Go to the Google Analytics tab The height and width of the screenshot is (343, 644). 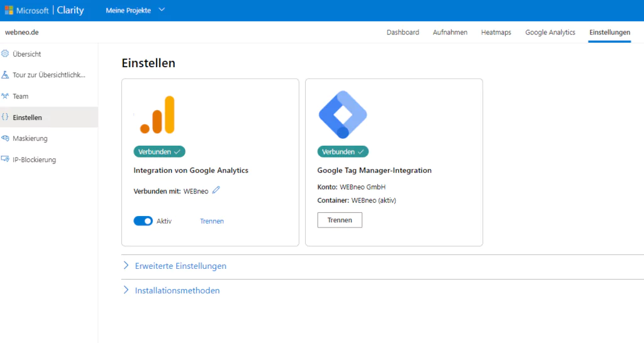pyautogui.click(x=550, y=32)
